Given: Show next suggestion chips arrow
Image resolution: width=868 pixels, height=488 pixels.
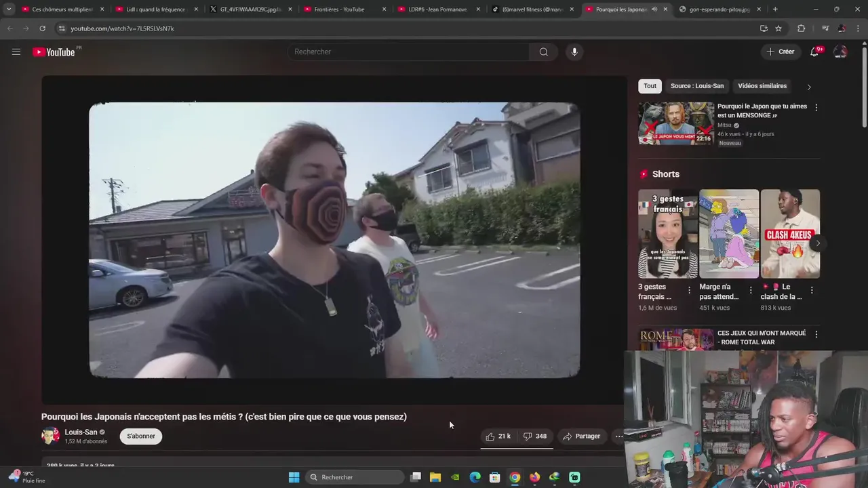Looking at the screenshot, I should click(x=808, y=87).
